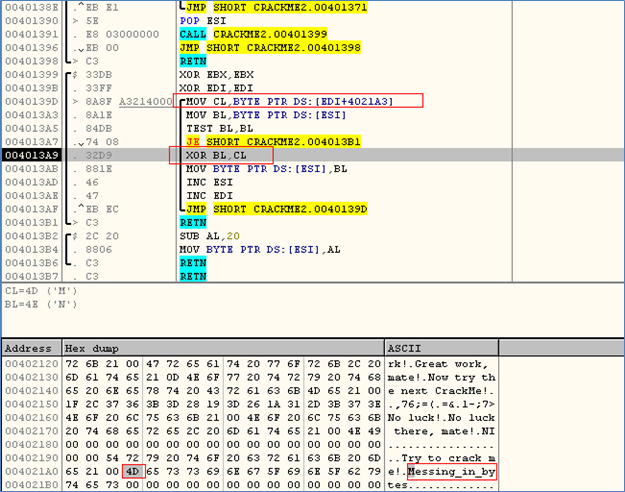Click the Messing_in_by ASCII text in dump
This screenshot has height=492, width=625.
[452, 471]
